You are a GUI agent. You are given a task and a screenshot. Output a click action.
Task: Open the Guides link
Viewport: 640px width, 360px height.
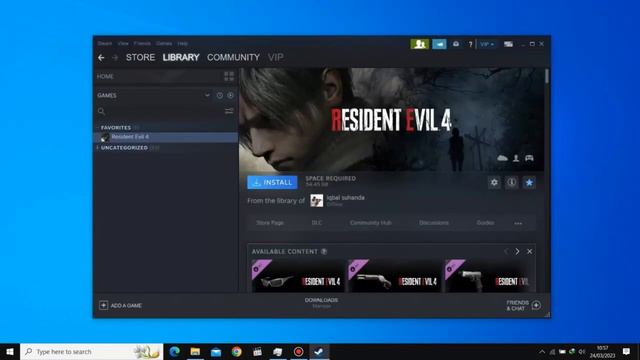[485, 223]
